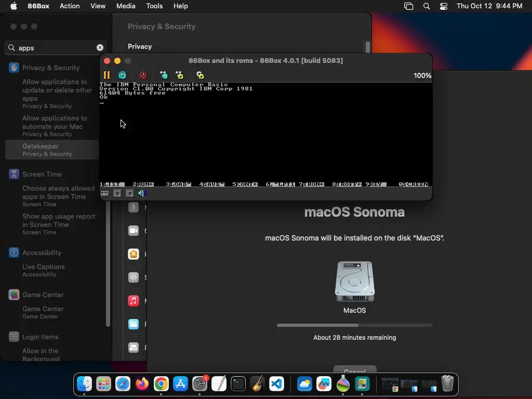Click the Home icon row in Privacy list
The image size is (532, 399).
tap(134, 254)
